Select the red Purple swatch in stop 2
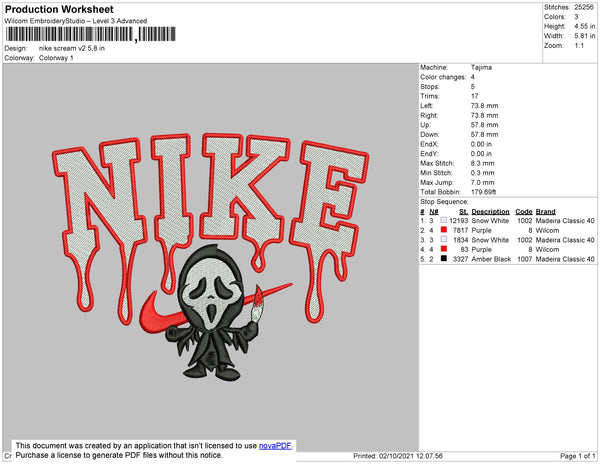Viewport: 600px width, 464px height. click(x=443, y=230)
